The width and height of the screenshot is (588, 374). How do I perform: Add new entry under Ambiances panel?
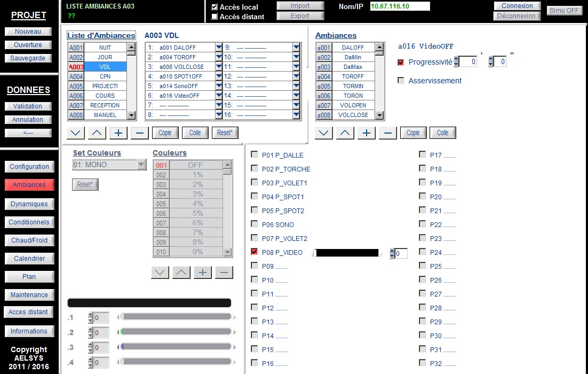pos(367,133)
